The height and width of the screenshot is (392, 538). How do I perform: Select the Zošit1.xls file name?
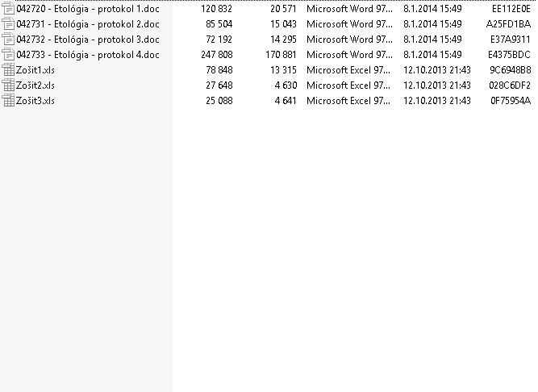click(35, 70)
